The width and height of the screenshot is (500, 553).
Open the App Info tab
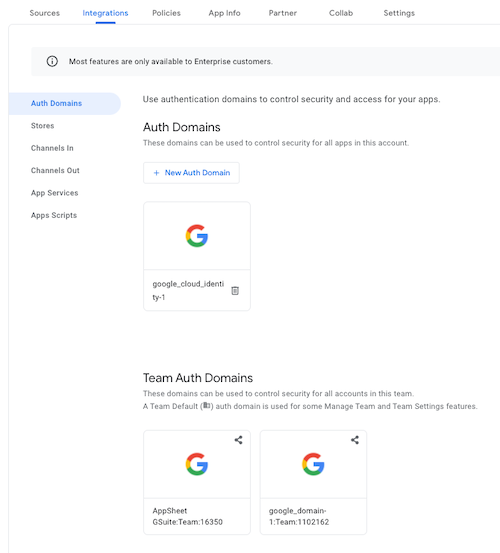click(225, 13)
